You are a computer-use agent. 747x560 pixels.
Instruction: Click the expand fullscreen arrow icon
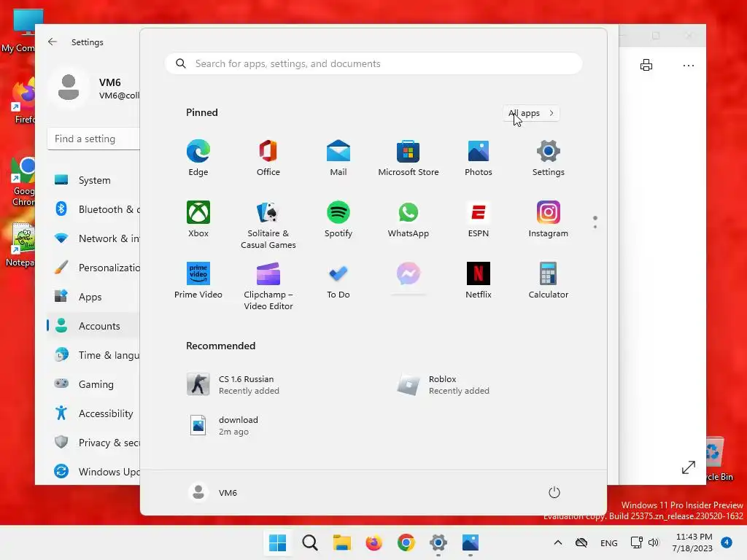689,467
